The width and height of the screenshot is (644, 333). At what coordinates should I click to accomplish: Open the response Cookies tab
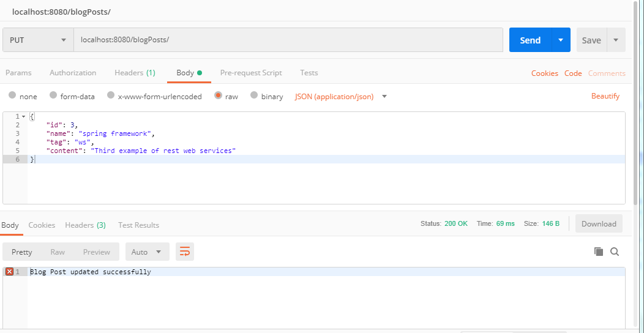coord(42,225)
